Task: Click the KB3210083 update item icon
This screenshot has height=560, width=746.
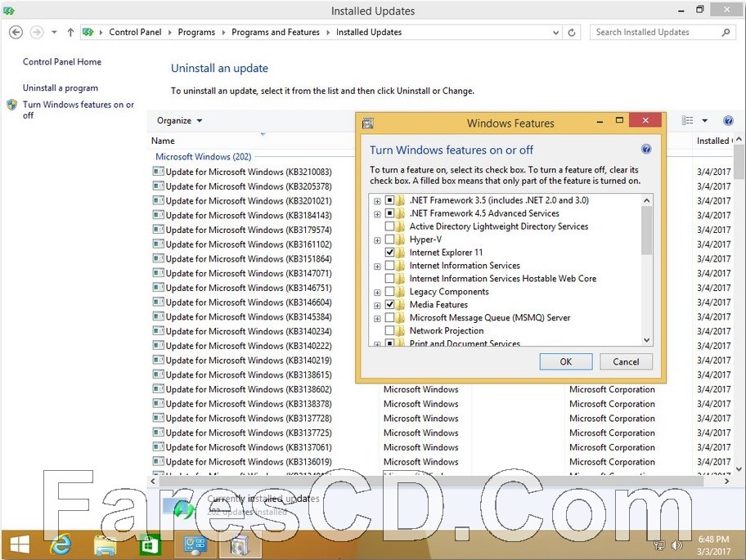Action: point(158,171)
